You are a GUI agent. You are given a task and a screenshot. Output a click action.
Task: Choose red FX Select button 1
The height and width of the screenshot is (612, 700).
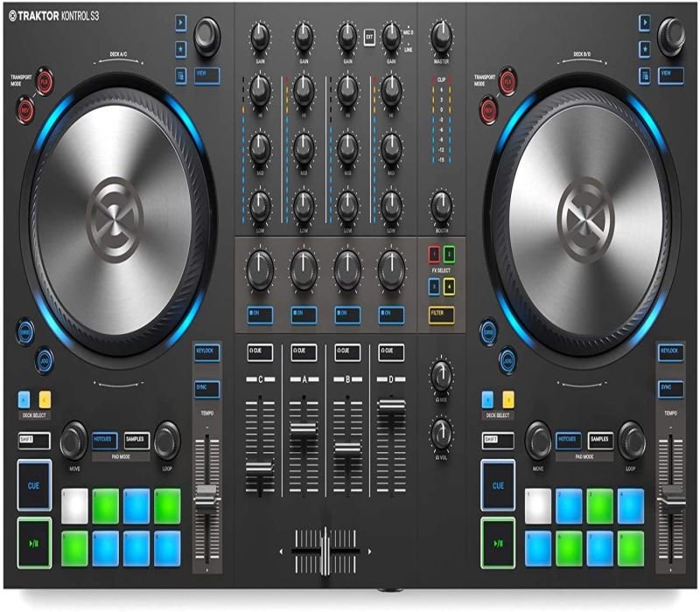[x=434, y=254]
